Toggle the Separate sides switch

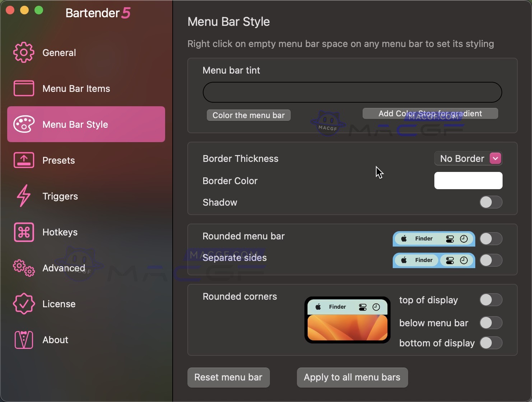point(491,260)
